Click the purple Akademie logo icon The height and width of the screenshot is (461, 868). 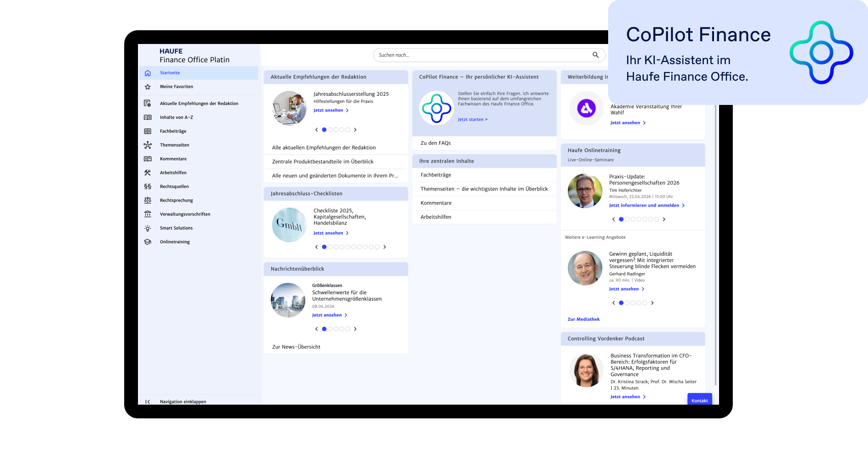click(586, 109)
